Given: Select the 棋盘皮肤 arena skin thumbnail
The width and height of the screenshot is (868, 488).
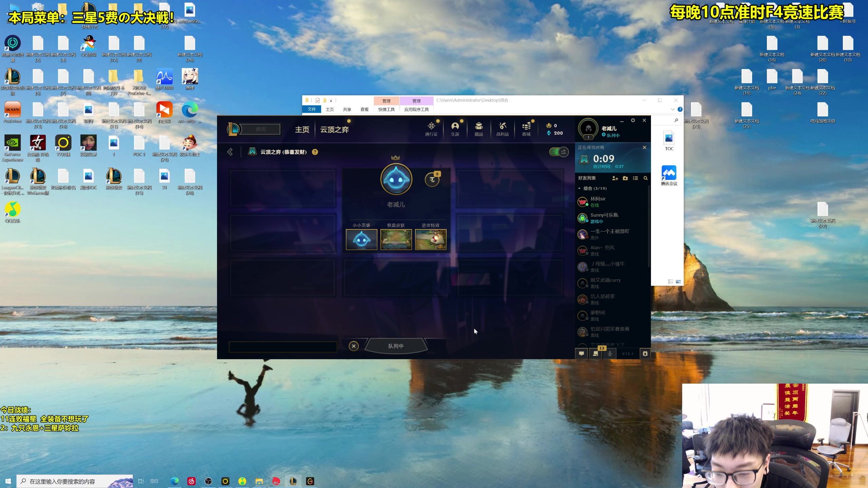Looking at the screenshot, I should tap(396, 239).
